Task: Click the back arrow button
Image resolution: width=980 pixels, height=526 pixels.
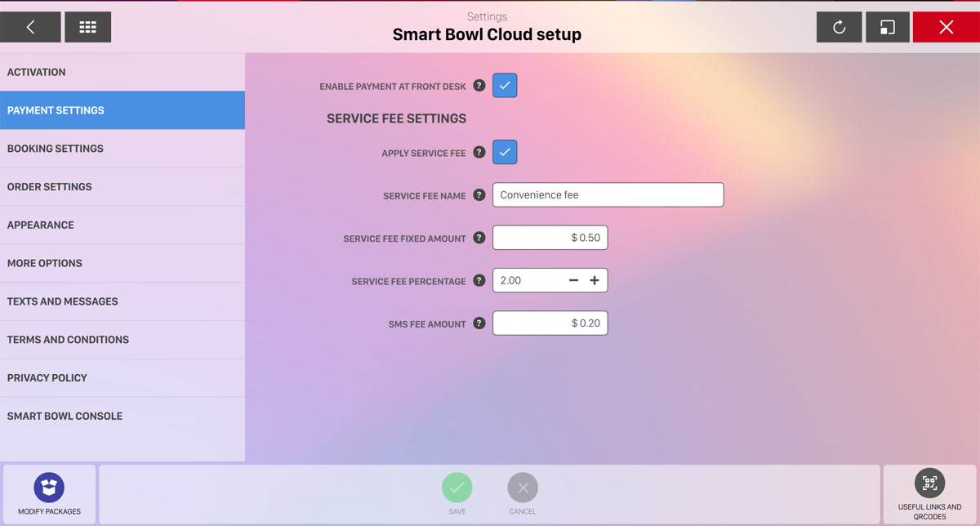Action: click(30, 27)
